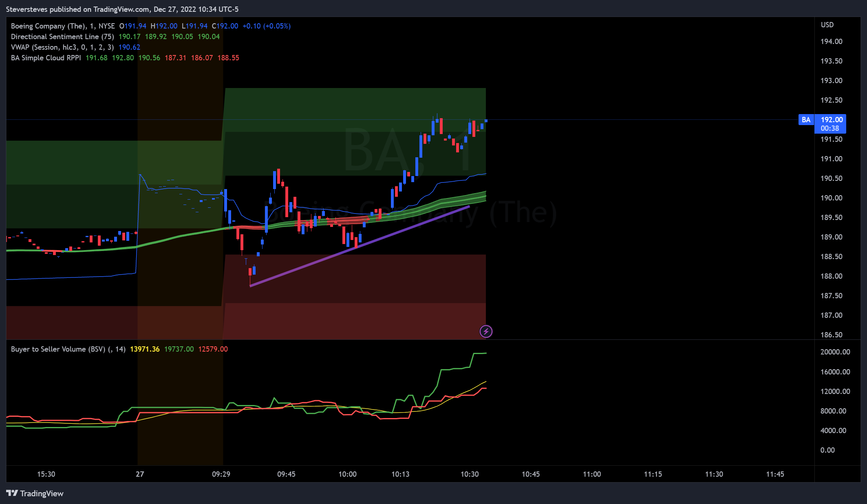Viewport: 867px width, 504px height.
Task: Click the purple lightning bolt icon
Action: point(486,331)
